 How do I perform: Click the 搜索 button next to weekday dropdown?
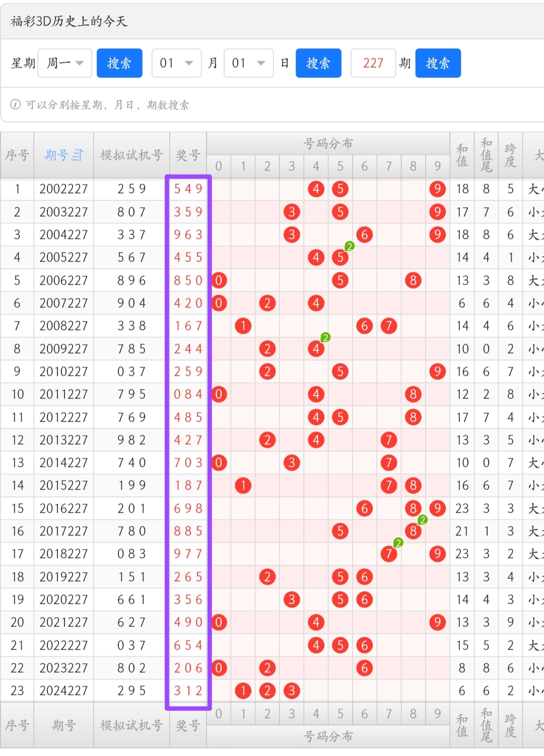click(x=119, y=63)
